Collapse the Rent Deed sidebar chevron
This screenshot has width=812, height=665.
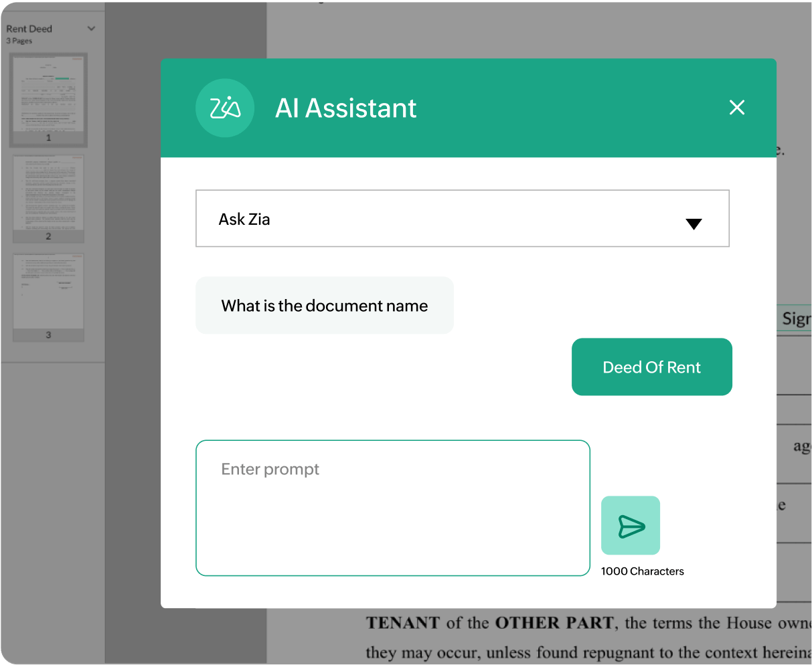(92, 29)
